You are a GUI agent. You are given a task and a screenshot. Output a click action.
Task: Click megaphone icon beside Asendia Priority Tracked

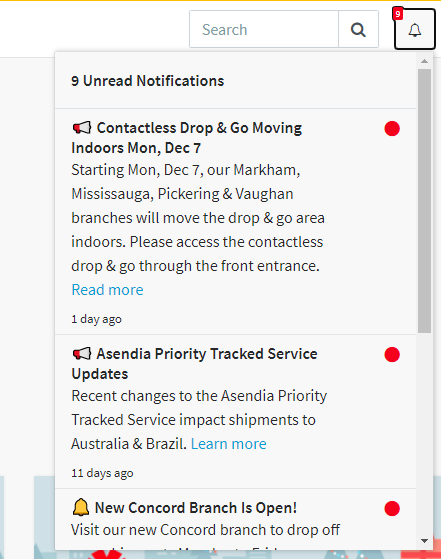pyautogui.click(x=82, y=354)
